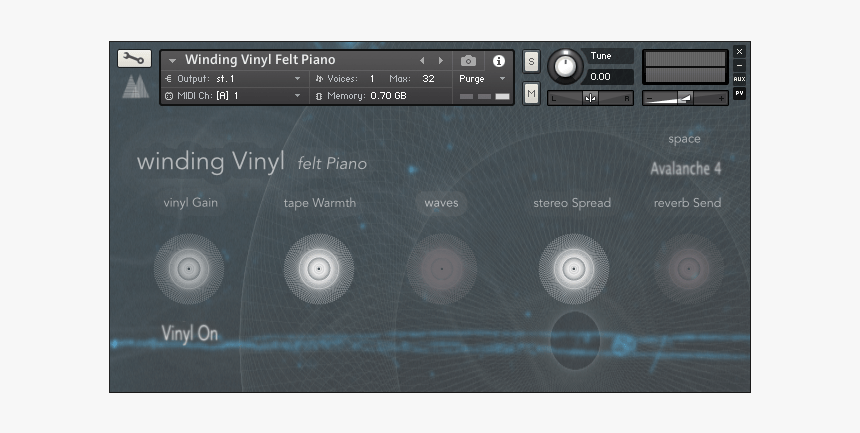Click the instrument library logo under wrench
The image size is (860, 433).
[135, 87]
